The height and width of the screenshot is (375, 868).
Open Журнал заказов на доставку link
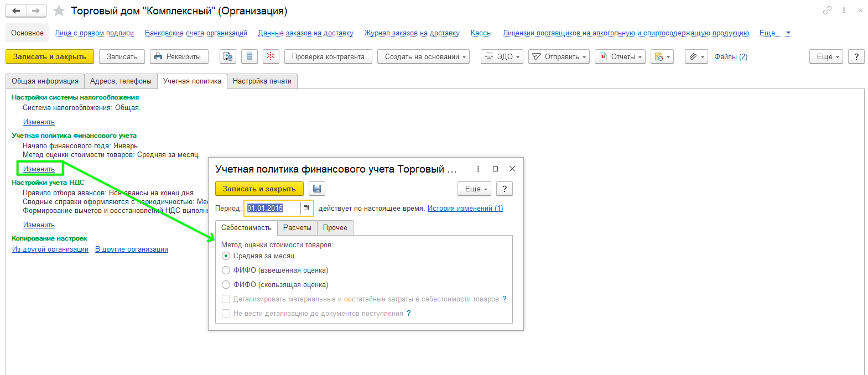click(412, 33)
